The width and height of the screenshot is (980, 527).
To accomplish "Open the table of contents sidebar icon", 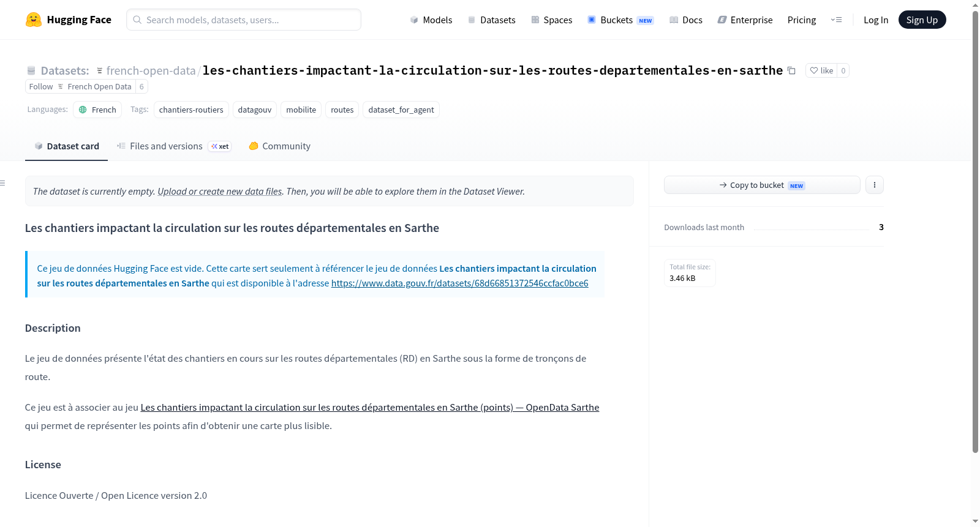I will tap(3, 183).
